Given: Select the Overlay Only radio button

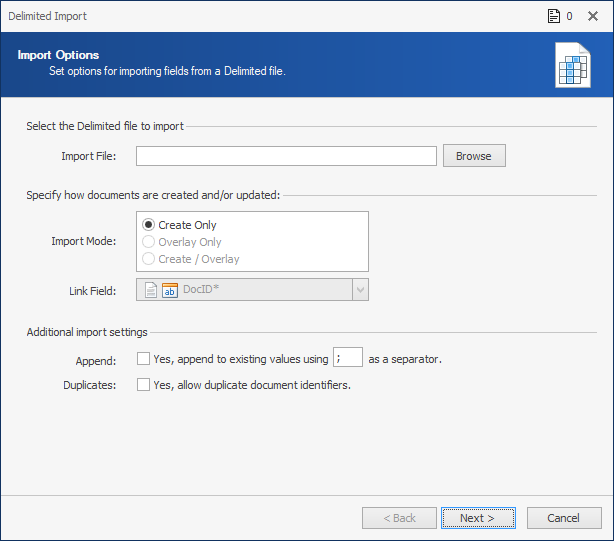Looking at the screenshot, I should (x=148, y=242).
